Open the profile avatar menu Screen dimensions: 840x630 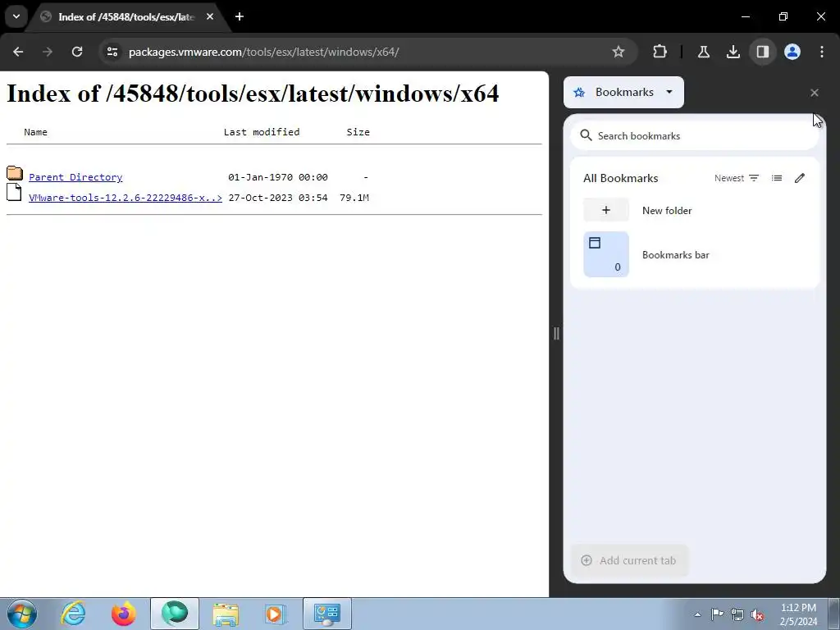click(792, 52)
